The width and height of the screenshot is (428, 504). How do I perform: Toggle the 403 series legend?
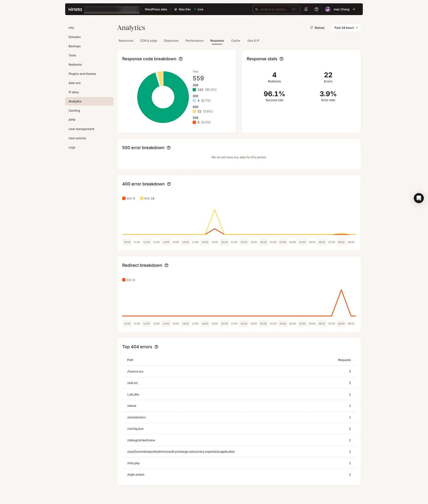pos(129,199)
